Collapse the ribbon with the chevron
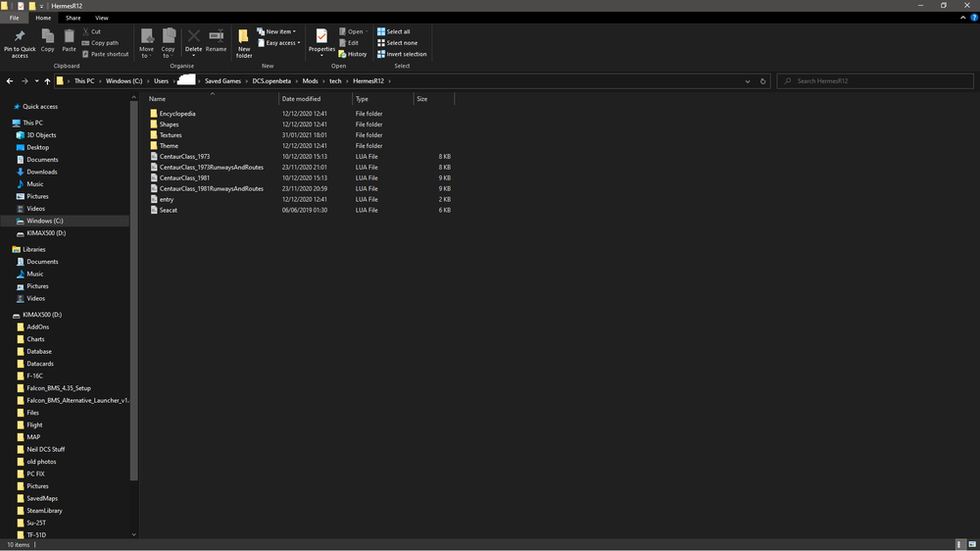Screen dimensions: 980x551 coord(962,18)
